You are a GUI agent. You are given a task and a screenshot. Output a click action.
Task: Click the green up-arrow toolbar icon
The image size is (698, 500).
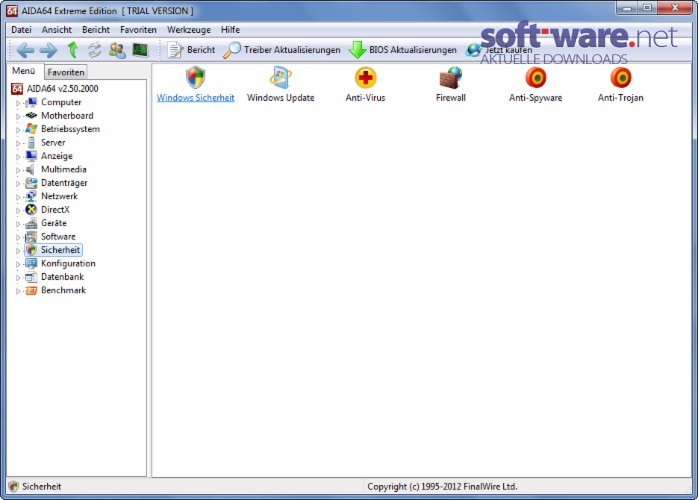(x=73, y=50)
